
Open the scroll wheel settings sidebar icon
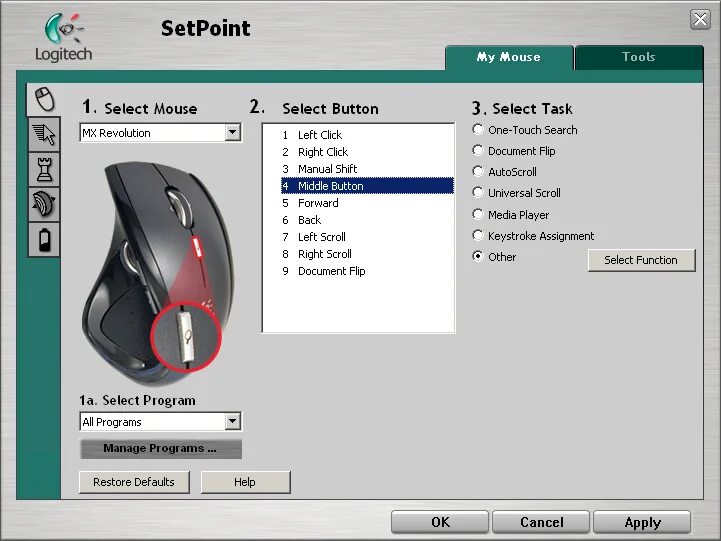45,205
